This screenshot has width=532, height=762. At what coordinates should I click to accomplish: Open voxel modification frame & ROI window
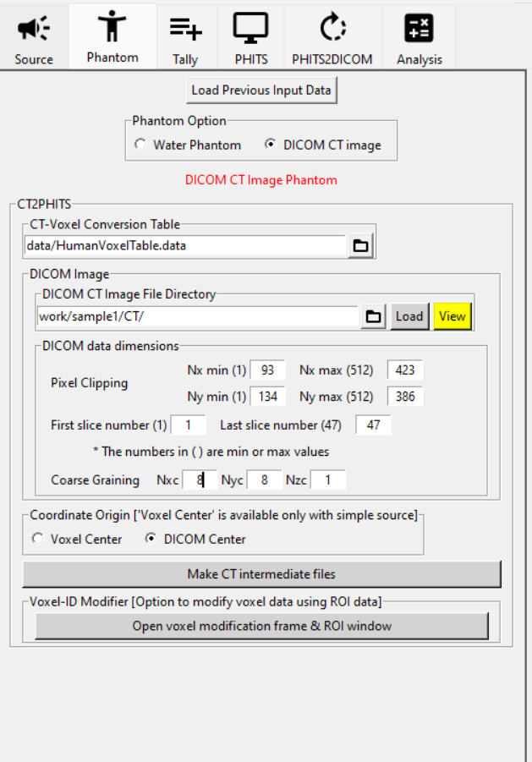261,626
